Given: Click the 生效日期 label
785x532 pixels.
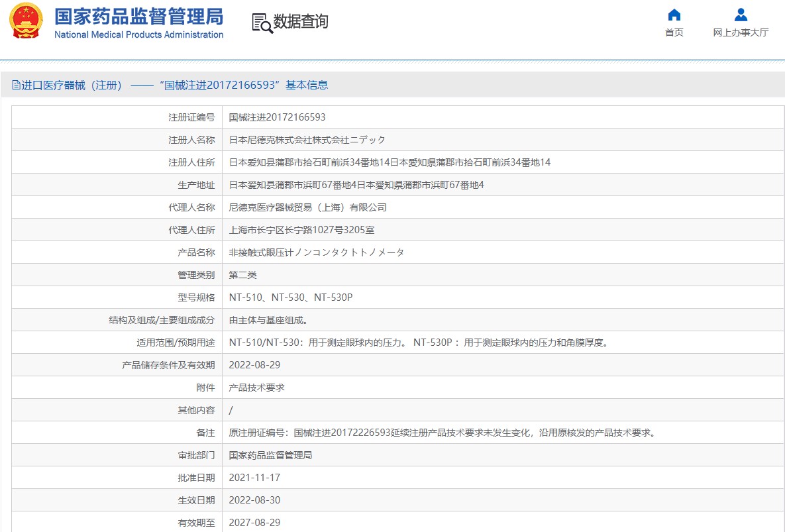Looking at the screenshot, I should pyautogui.click(x=196, y=500).
